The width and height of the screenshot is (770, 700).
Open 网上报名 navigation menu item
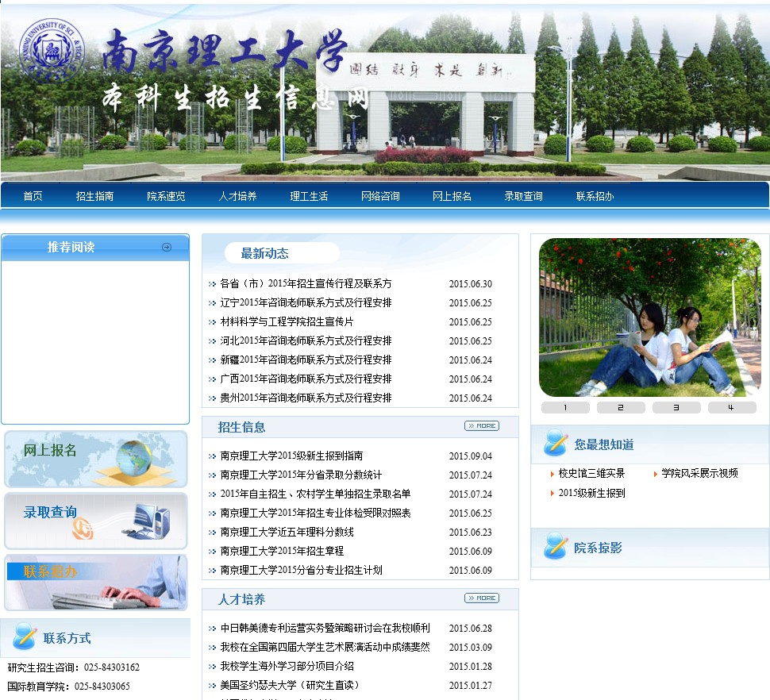[452, 196]
